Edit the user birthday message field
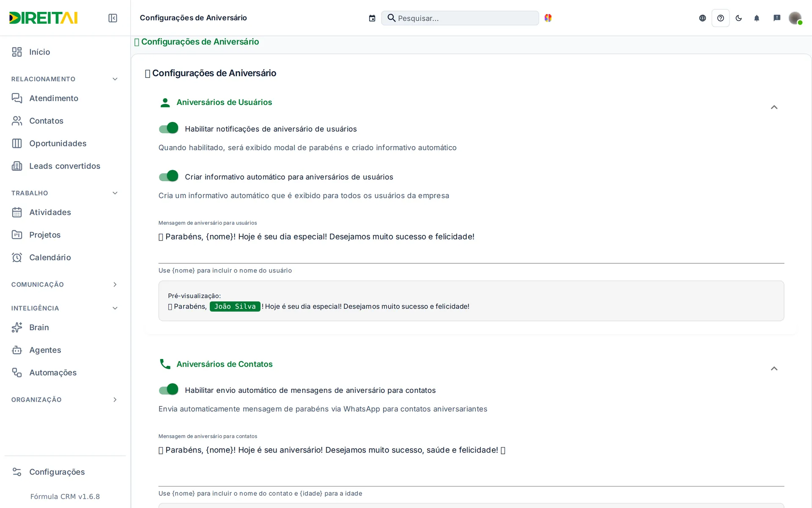Screen dimensions: 812x508 (471, 246)
